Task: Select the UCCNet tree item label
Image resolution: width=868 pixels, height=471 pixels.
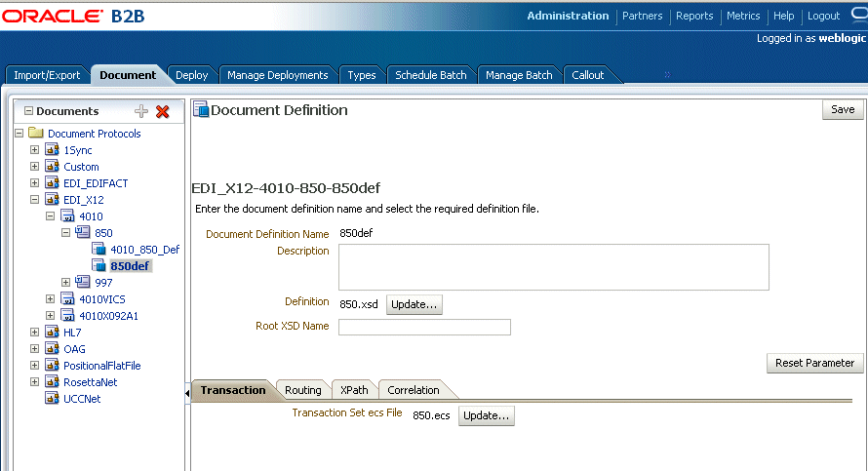Action: (x=82, y=399)
